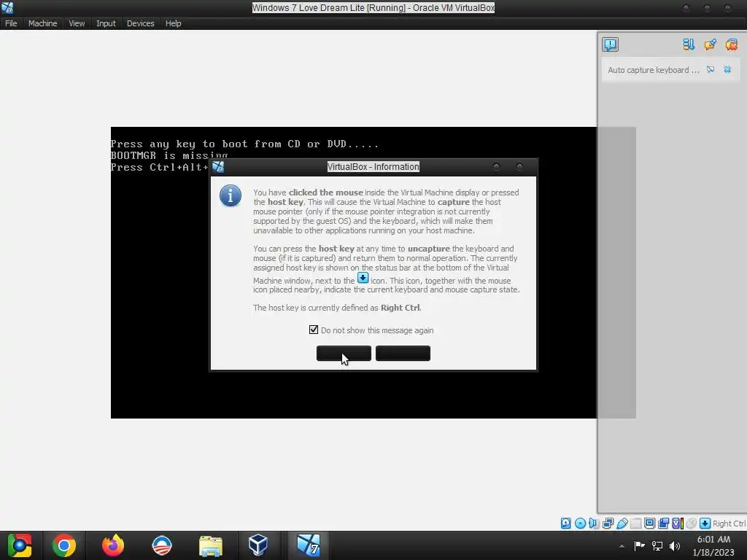Click the Action Center flag tray icon
This screenshot has width=747, height=560.
(639, 545)
